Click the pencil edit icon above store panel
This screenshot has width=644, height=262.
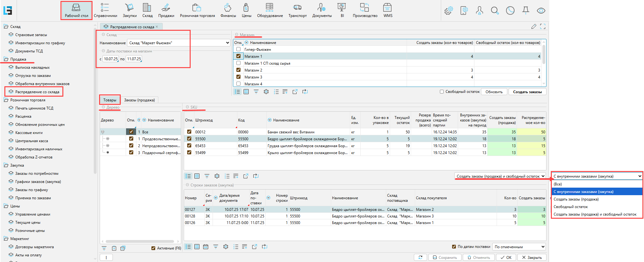(534, 27)
